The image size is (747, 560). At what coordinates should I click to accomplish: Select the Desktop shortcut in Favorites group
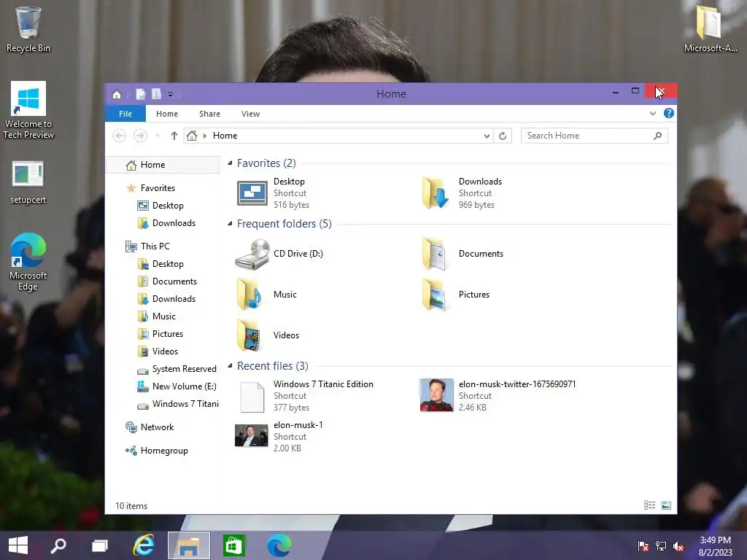click(x=273, y=192)
